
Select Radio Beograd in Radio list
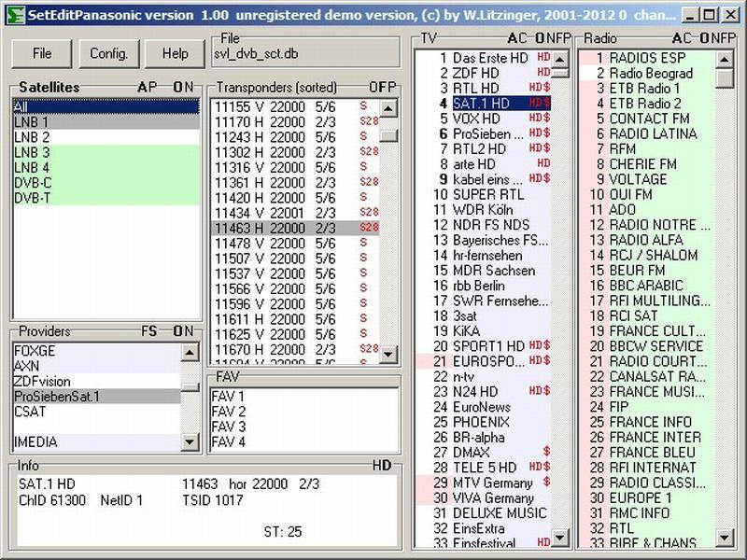pos(647,74)
